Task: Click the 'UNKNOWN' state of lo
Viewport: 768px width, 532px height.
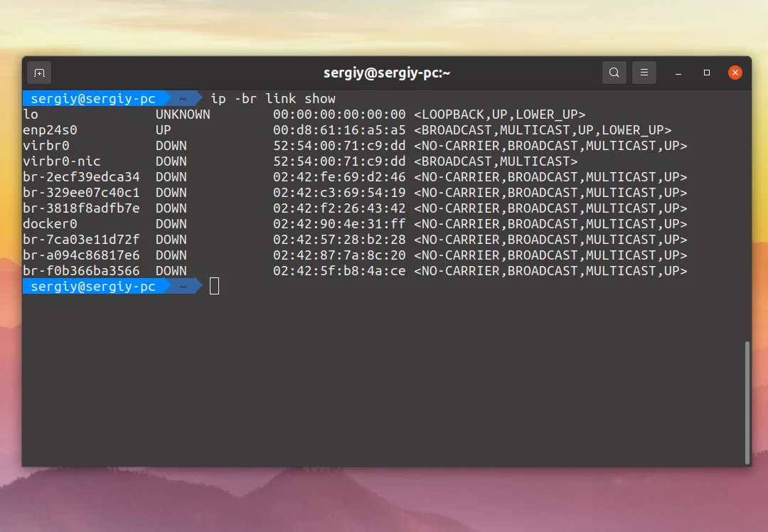Action: [183, 114]
